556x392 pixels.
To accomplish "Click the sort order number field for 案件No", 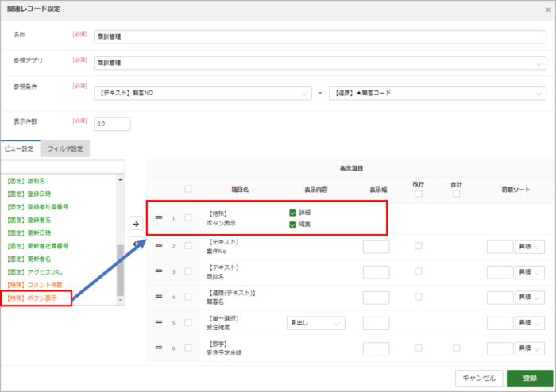I will point(500,247).
